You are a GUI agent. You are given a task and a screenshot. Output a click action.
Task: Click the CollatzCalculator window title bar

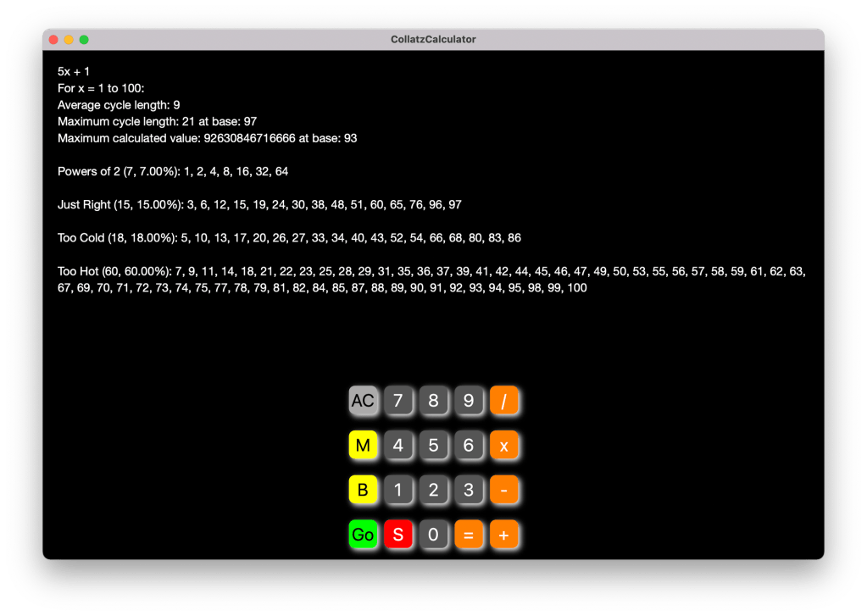point(433,40)
